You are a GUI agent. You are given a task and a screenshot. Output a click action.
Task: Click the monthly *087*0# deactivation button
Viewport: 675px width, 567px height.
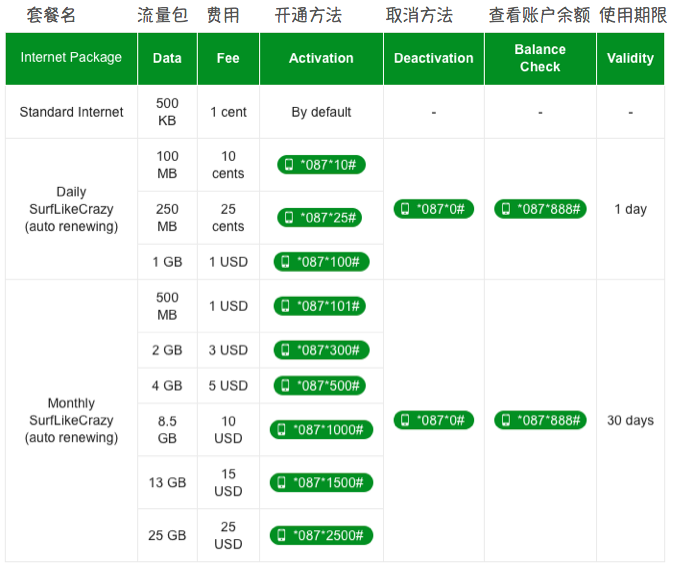(x=433, y=420)
